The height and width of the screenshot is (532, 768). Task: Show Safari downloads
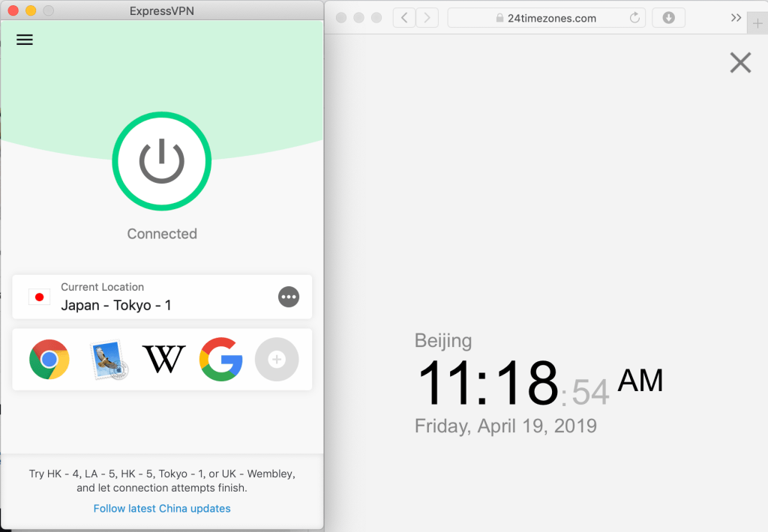[x=668, y=18]
